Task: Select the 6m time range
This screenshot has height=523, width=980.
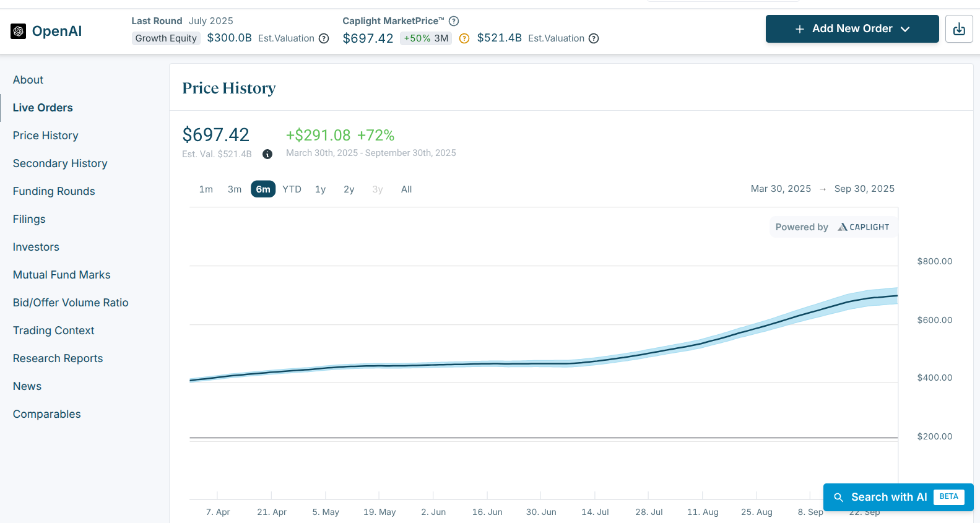Action: pos(263,189)
